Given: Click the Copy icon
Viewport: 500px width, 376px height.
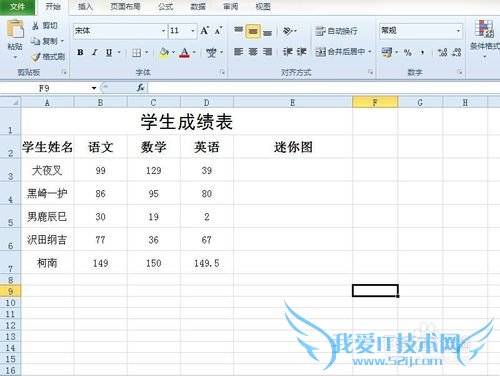Looking at the screenshot, I should tap(35, 41).
